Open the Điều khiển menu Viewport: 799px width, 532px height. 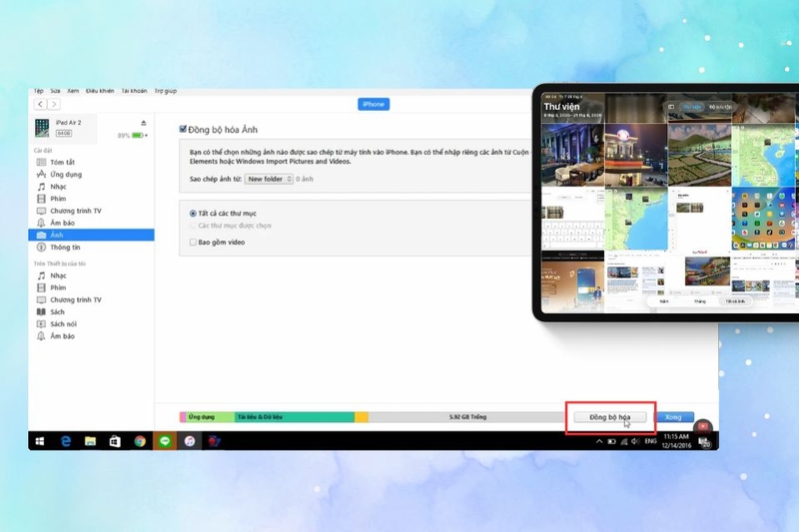100,91
